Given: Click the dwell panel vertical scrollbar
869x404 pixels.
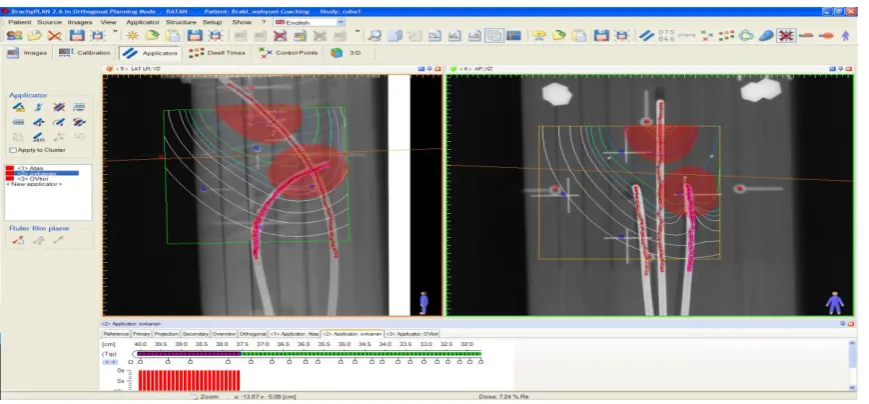Looking at the screenshot, I should click(x=852, y=365).
